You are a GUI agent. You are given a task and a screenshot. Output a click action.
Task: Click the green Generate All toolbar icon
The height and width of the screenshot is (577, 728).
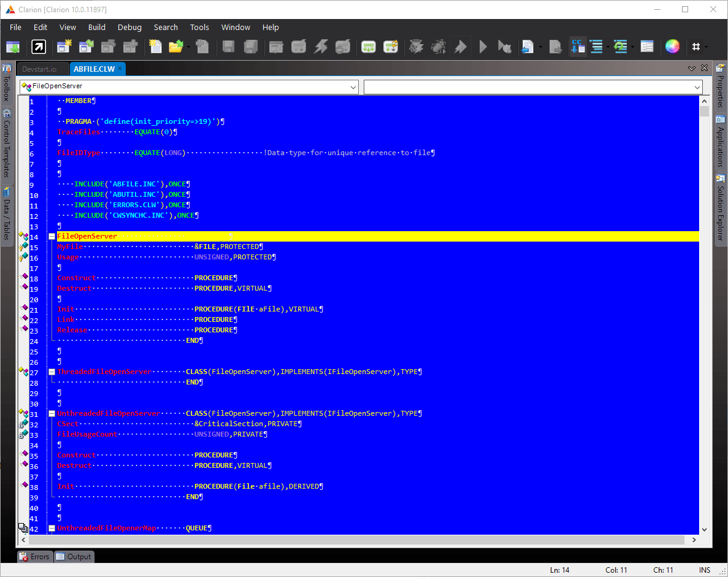(369, 47)
